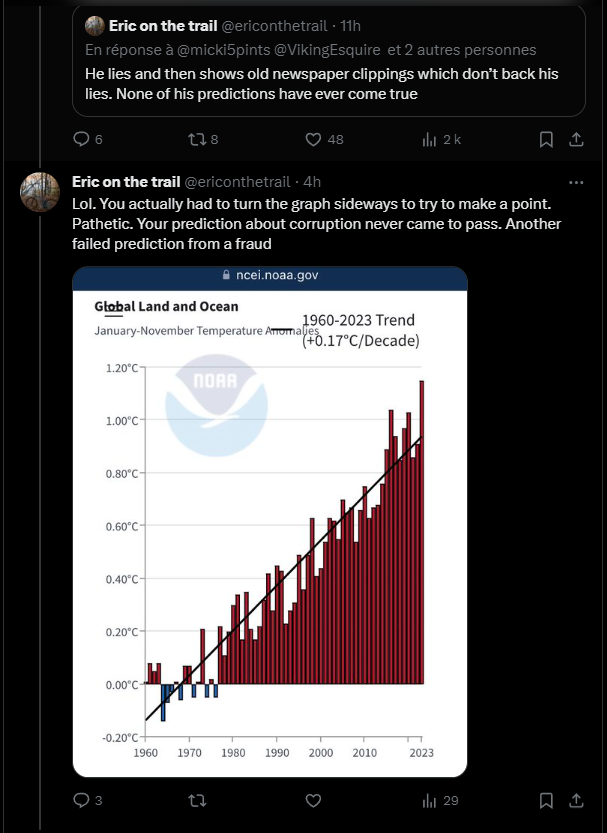Reply to the NOAA graph tweet
The width and height of the screenshot is (607, 833).
[x=88, y=800]
